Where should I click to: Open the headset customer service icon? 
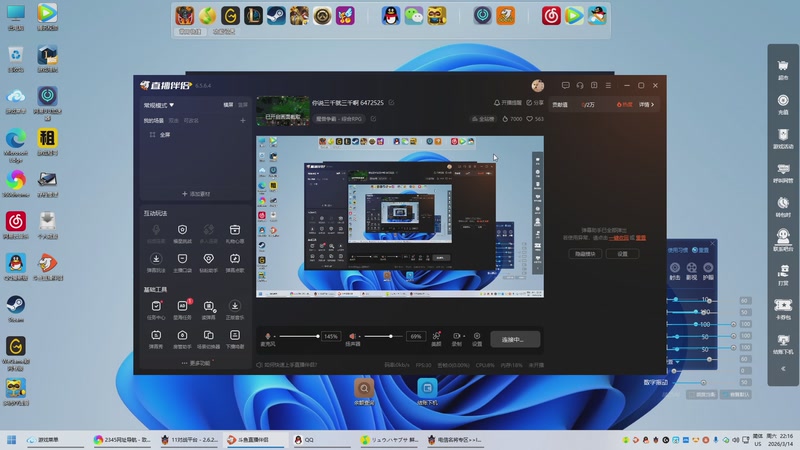click(x=580, y=85)
